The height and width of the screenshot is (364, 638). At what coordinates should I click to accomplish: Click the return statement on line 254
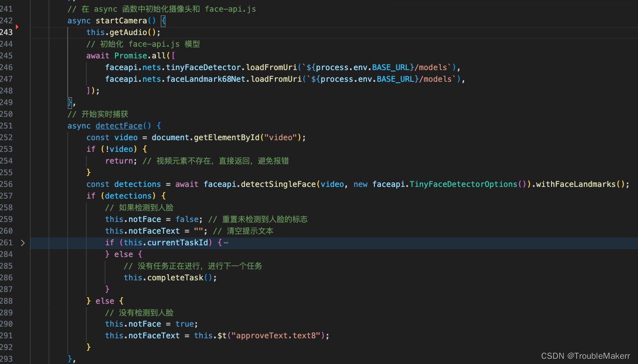[121, 161]
